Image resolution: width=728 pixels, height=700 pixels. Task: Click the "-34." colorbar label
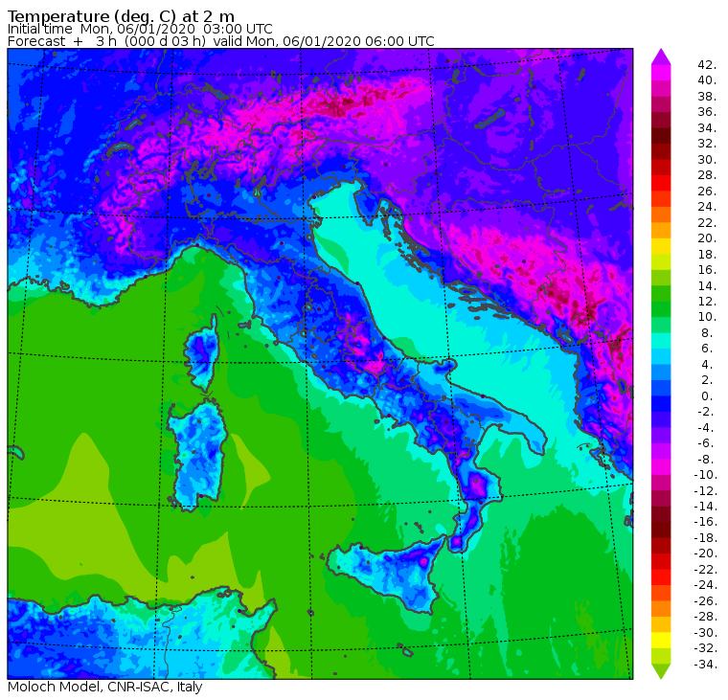pyautogui.click(x=705, y=665)
